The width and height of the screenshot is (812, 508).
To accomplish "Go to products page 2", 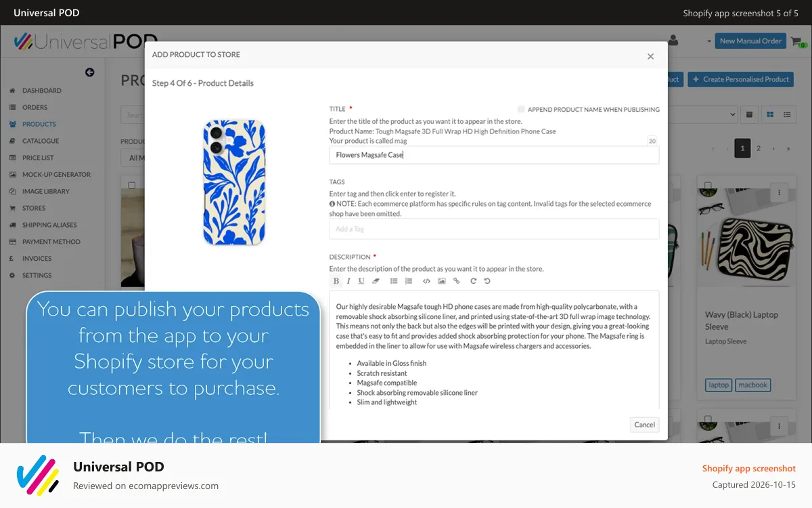I will [x=759, y=148].
